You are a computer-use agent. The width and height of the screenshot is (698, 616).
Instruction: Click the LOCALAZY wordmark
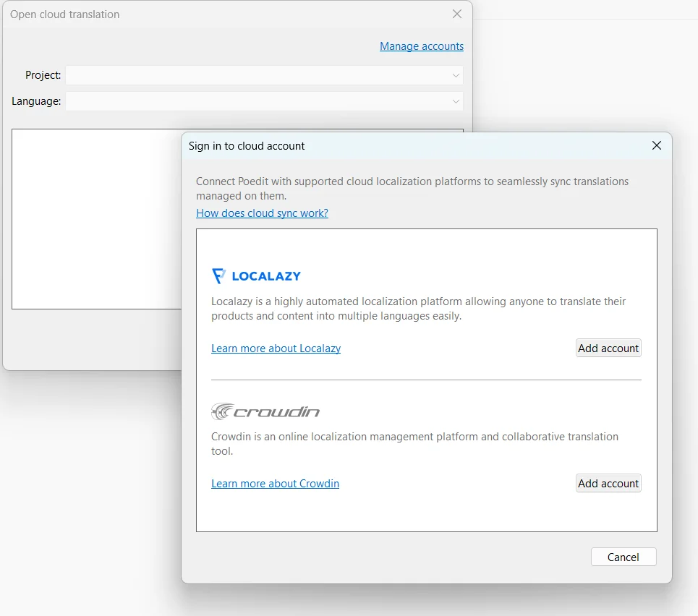pyautogui.click(x=268, y=275)
